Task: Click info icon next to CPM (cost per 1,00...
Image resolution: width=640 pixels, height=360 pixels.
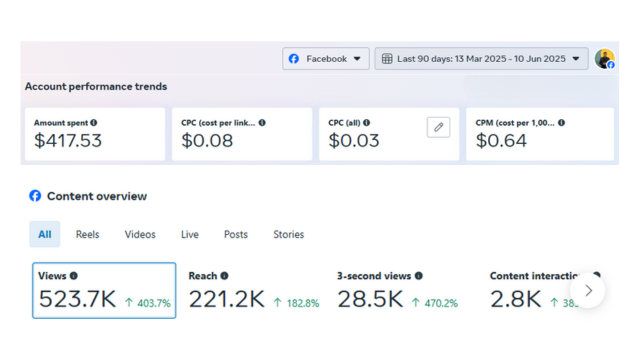Action: pos(562,122)
